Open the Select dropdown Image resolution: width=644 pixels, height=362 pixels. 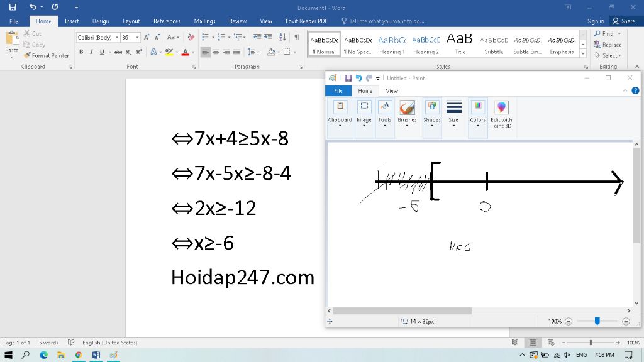point(608,55)
